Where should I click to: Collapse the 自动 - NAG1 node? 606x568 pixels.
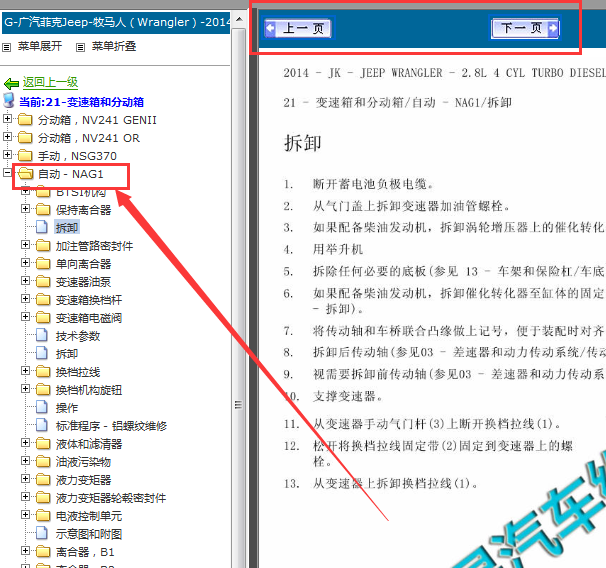point(7,172)
